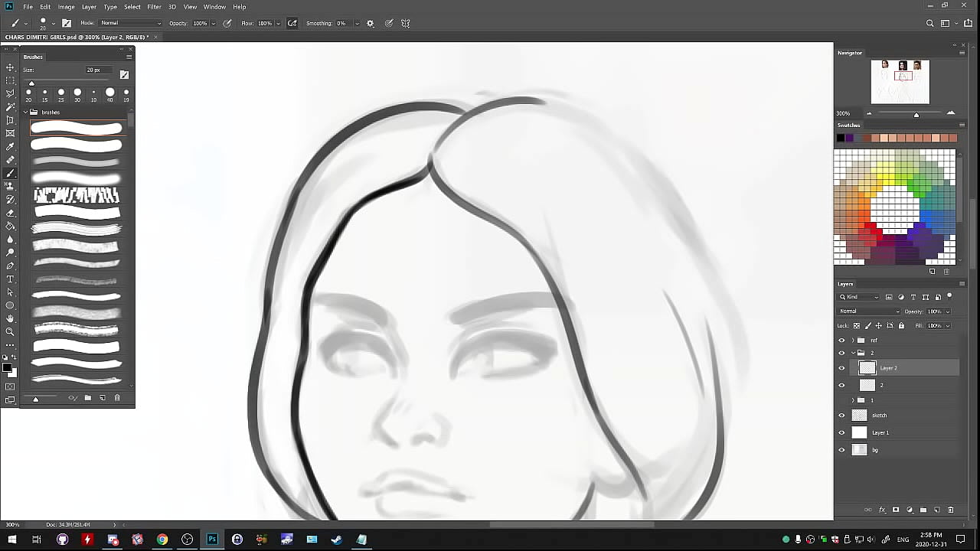Viewport: 980px width, 551px height.
Task: Delete layer using the Layers trash icon
Action: (x=951, y=510)
